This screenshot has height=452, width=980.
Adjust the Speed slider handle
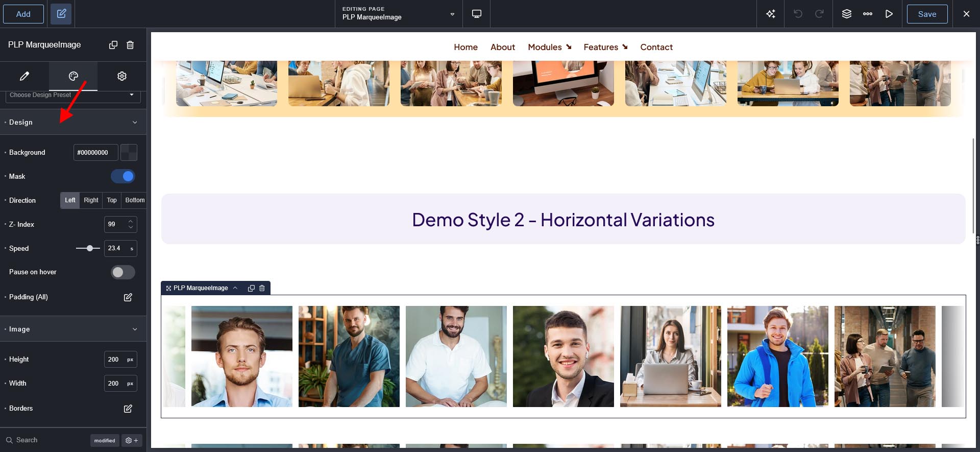pos(90,248)
